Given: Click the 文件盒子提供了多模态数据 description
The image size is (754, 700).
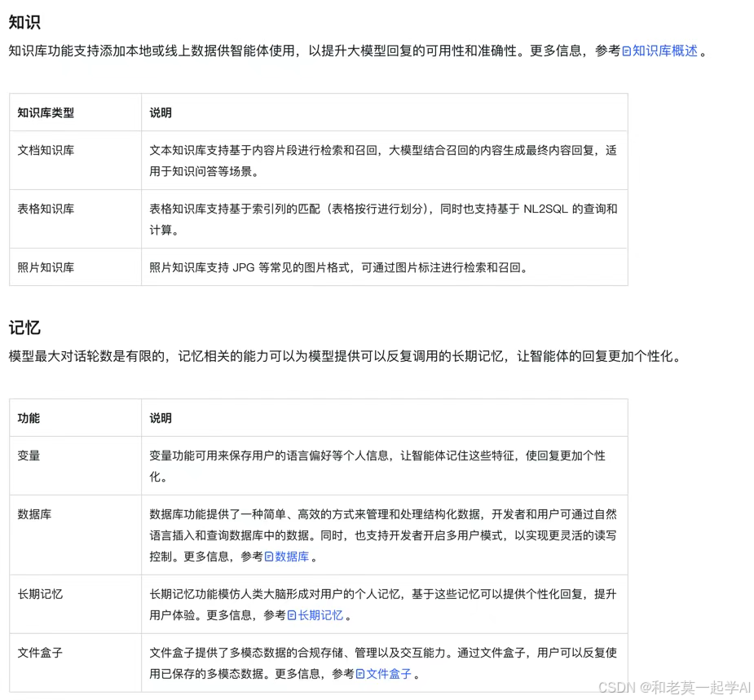Looking at the screenshot, I should [383, 663].
